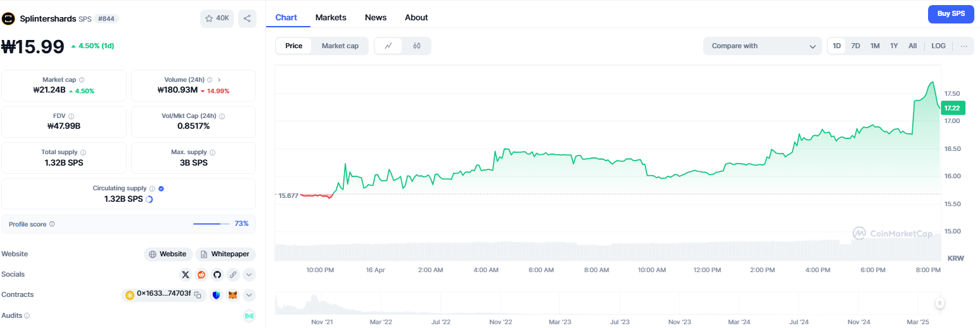Open the Whitepaper link button
Image resolution: width=980 pixels, height=328 pixels.
point(226,254)
